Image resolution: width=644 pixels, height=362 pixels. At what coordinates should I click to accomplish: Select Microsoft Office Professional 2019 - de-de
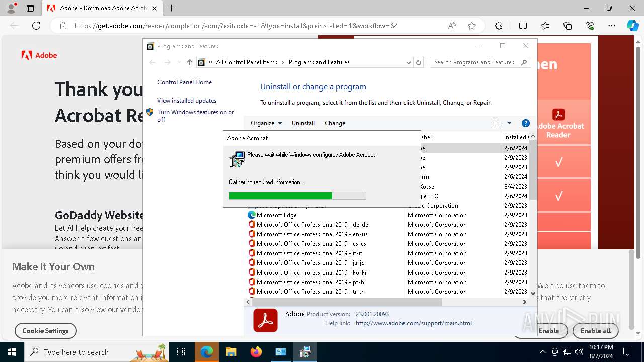coord(312,225)
